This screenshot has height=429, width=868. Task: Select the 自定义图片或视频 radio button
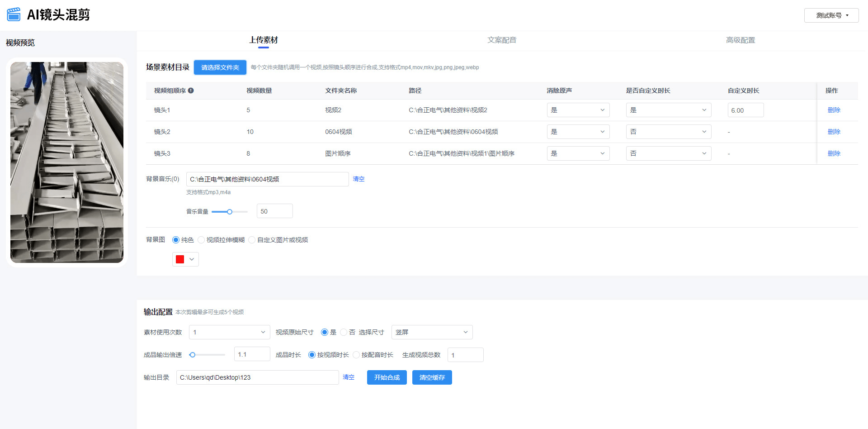[252, 240]
